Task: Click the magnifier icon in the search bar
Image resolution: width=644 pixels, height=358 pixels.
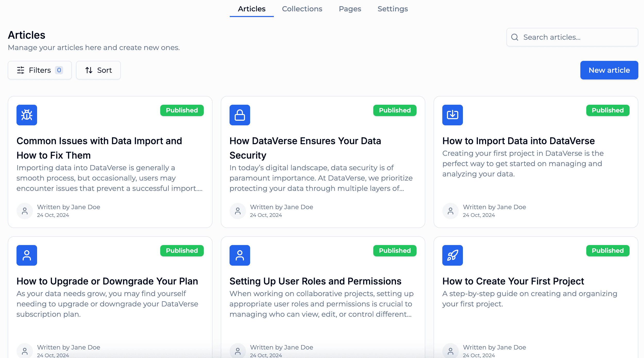Action: [x=515, y=37]
